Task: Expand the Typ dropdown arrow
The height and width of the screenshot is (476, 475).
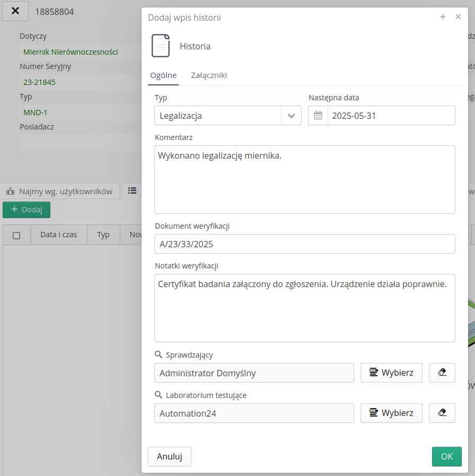Action: 291,116
